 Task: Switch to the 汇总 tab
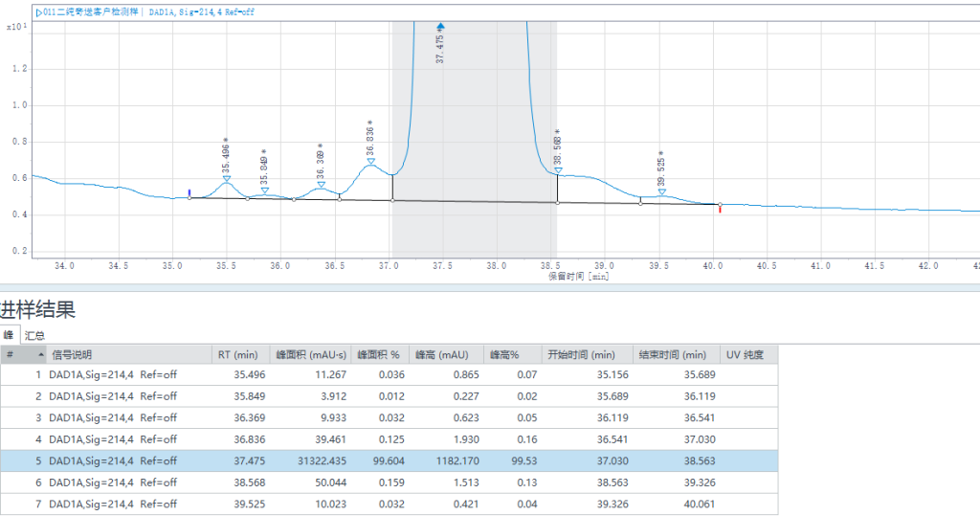tap(34, 336)
